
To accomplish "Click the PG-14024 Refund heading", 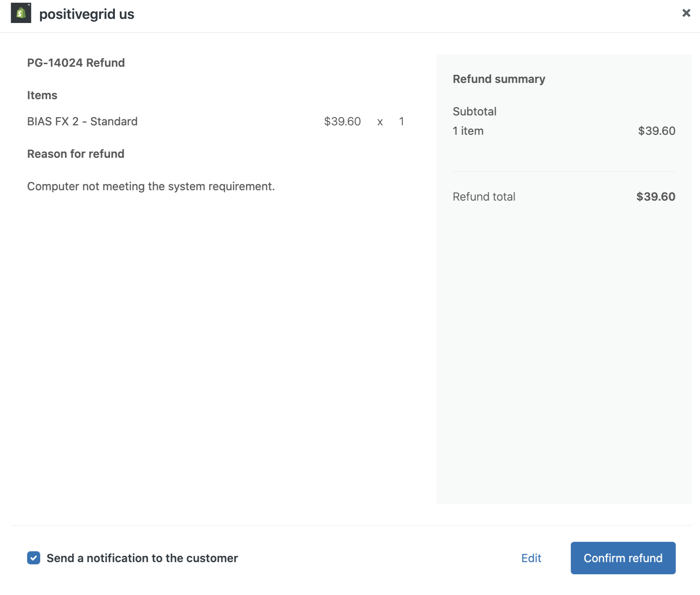I will coord(76,63).
